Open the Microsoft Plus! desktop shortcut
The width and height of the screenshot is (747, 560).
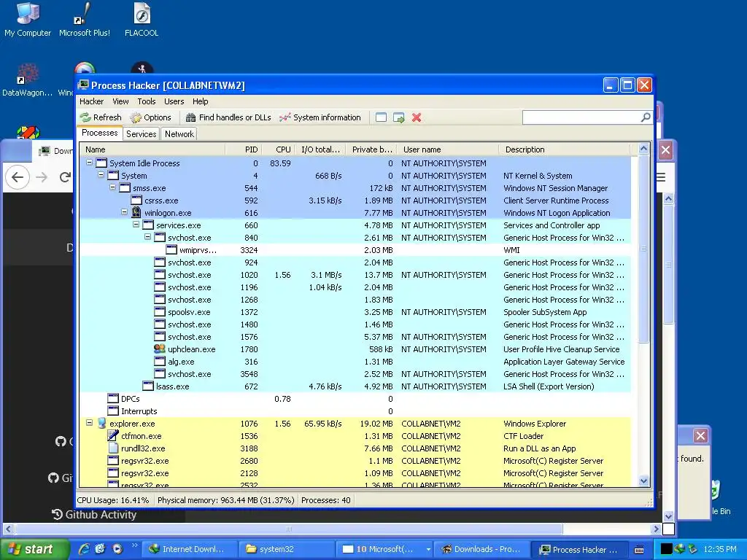[85, 20]
